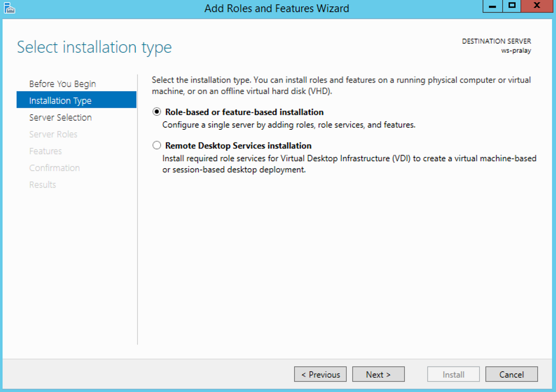
Task: Select Remote Desktop Services installation
Action: point(157,145)
